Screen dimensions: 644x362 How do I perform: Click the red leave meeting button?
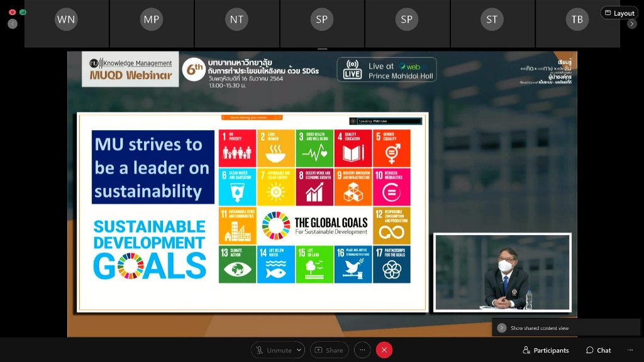point(384,350)
